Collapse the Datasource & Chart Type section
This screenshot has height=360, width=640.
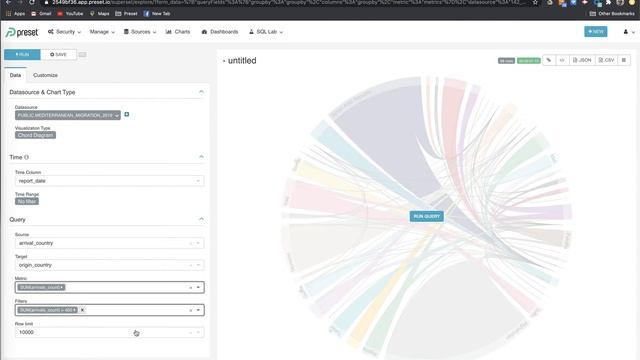(x=201, y=92)
